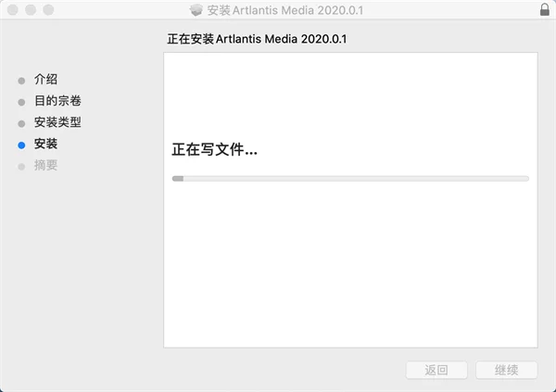Click the red close window button
The width and height of the screenshot is (556, 392).
point(13,9)
